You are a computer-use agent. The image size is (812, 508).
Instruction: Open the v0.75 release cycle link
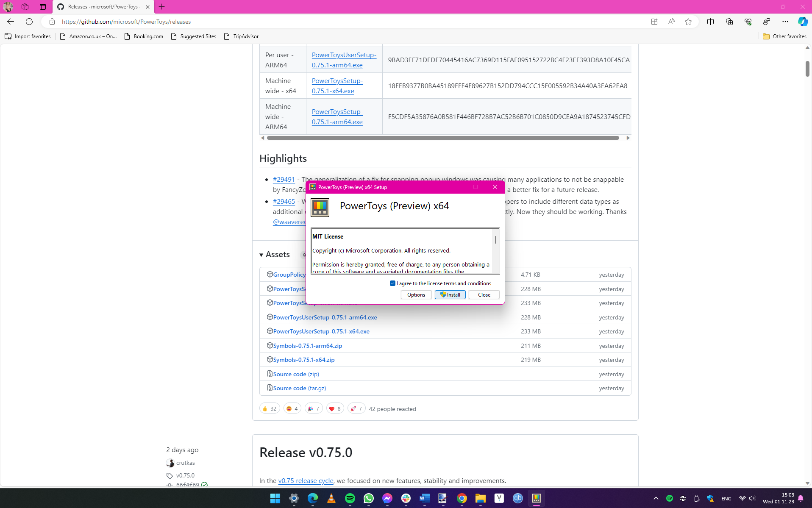pos(306,481)
